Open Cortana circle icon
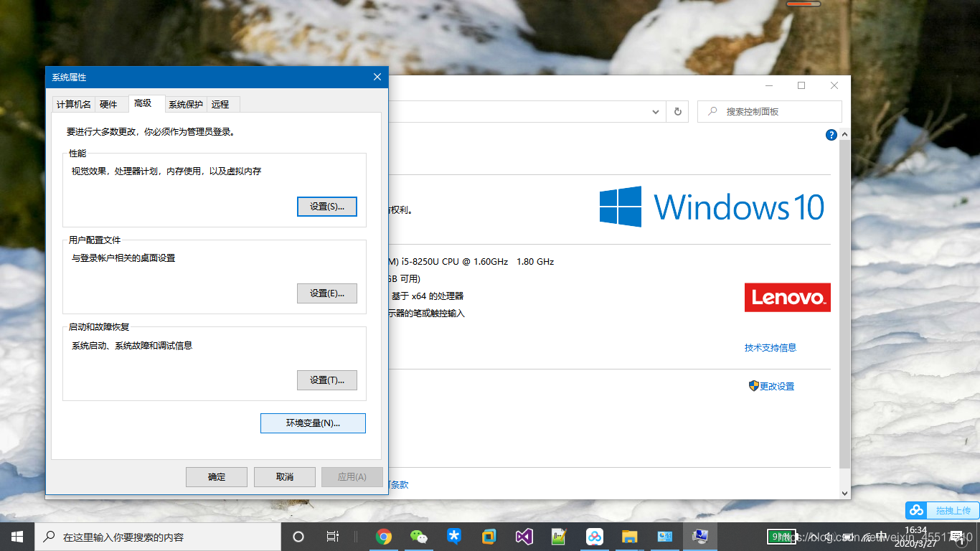980x551 pixels. point(298,537)
